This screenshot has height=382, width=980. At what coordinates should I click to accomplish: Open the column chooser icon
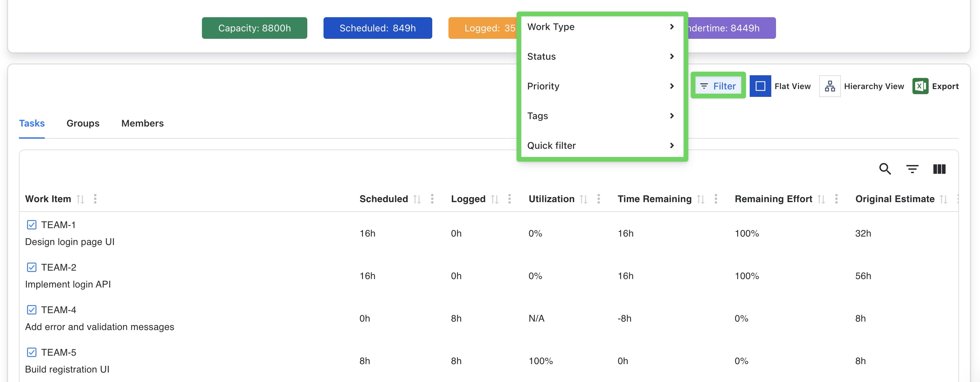click(939, 169)
